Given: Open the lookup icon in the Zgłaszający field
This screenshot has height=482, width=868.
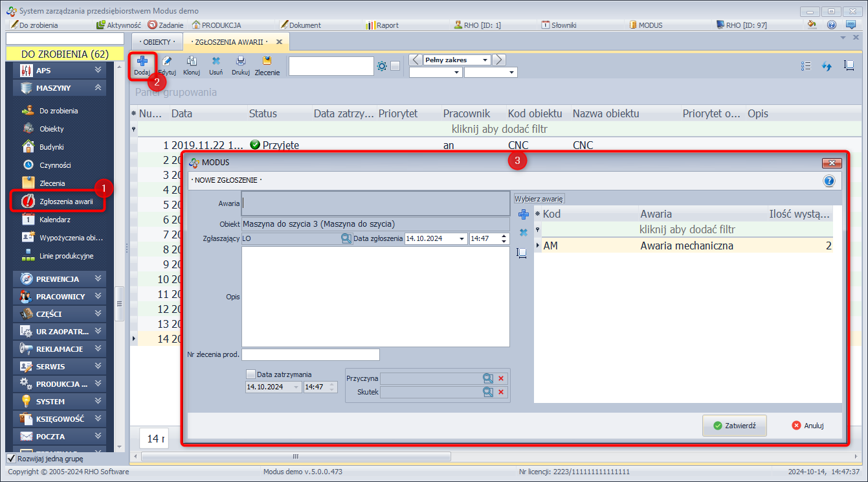Looking at the screenshot, I should click(346, 238).
